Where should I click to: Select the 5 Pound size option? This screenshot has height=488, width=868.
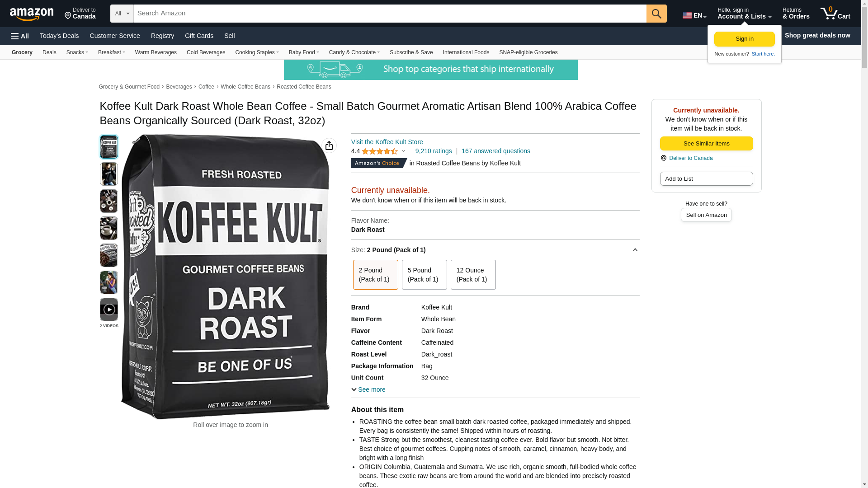pyautogui.click(x=424, y=275)
